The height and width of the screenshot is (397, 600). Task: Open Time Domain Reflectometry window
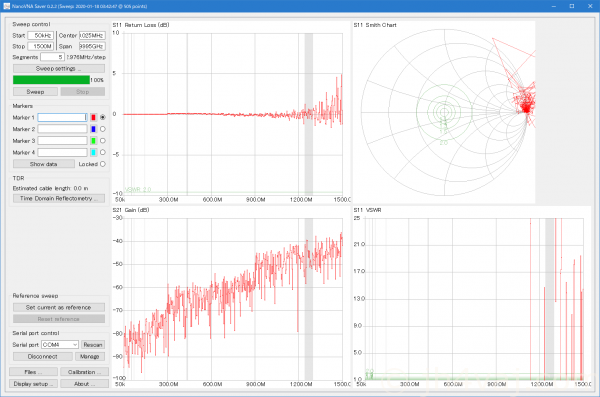(x=59, y=198)
